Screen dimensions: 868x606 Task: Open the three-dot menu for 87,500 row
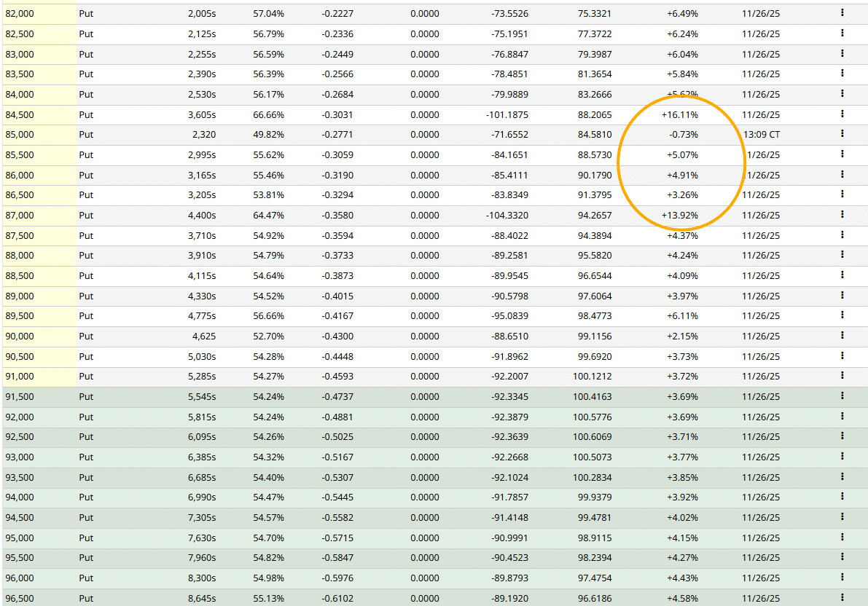tap(842, 235)
